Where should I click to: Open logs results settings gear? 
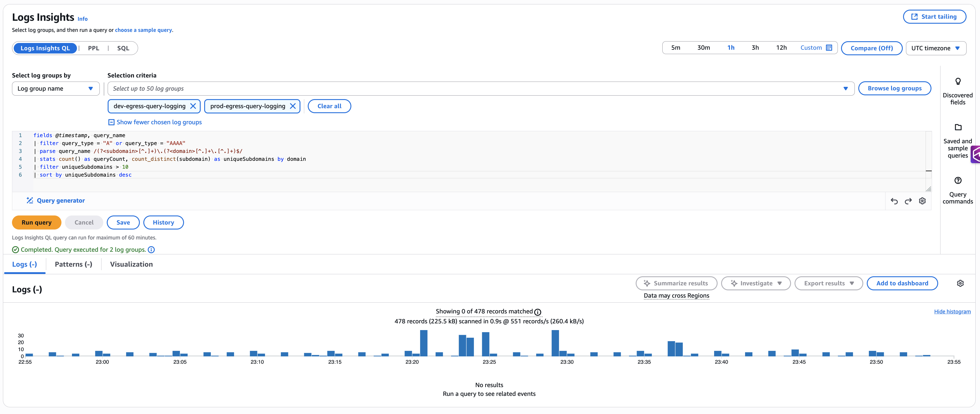(960, 284)
